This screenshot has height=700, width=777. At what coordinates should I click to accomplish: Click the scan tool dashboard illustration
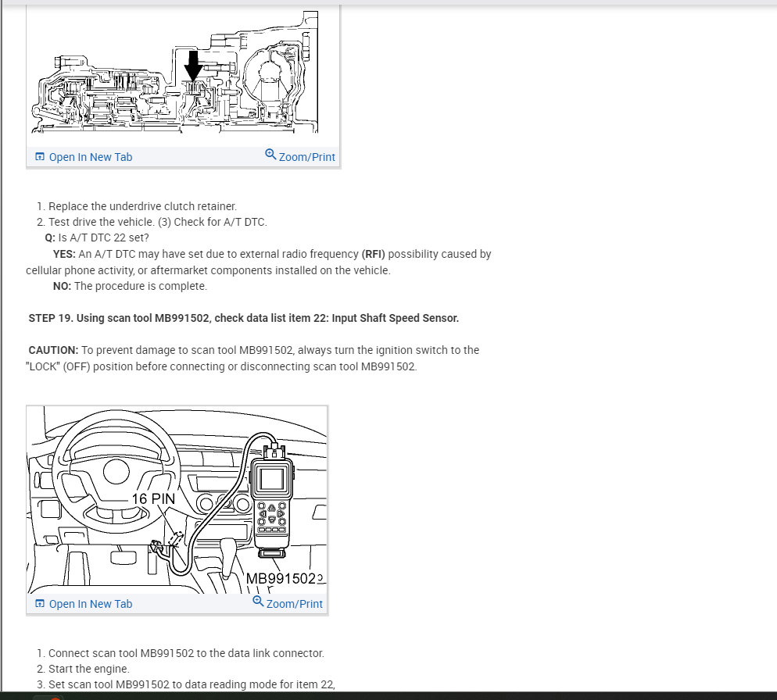pyautogui.click(x=177, y=500)
